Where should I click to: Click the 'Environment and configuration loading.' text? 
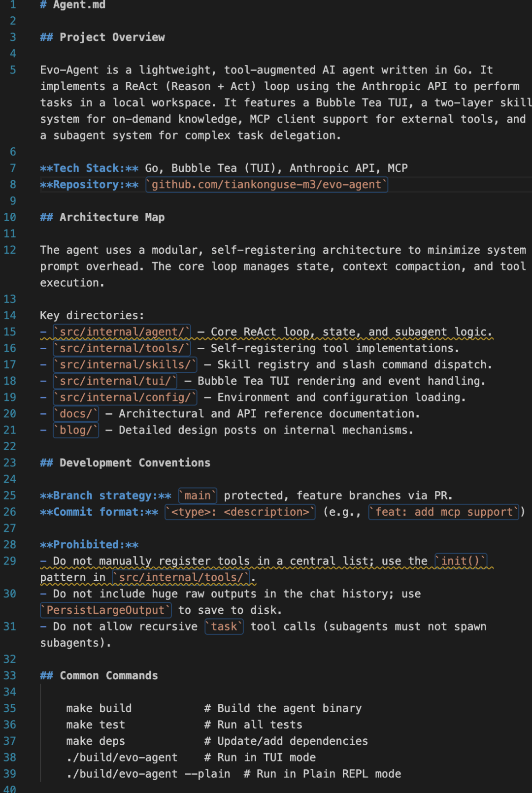pos(342,397)
